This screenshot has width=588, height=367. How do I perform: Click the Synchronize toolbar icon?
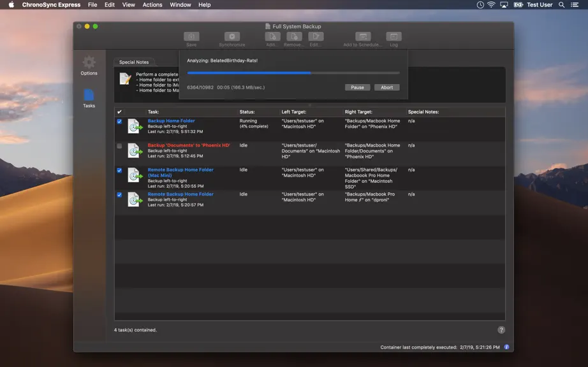coord(232,37)
